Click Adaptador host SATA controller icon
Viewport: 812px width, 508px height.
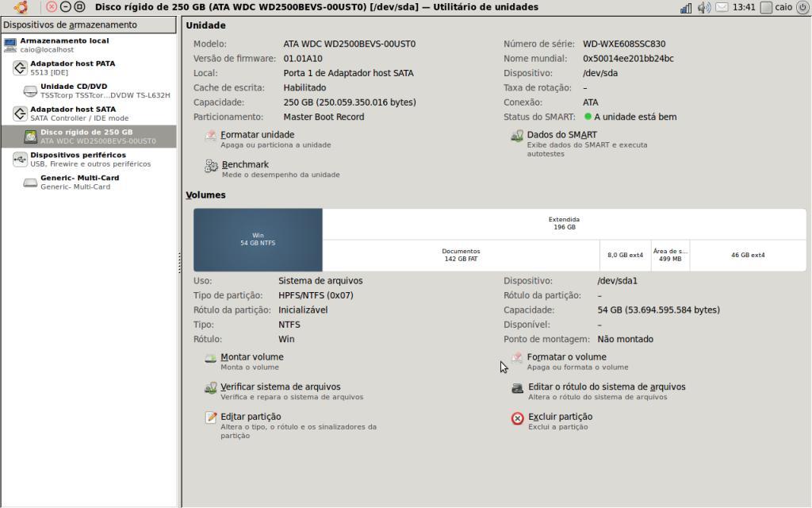20,114
